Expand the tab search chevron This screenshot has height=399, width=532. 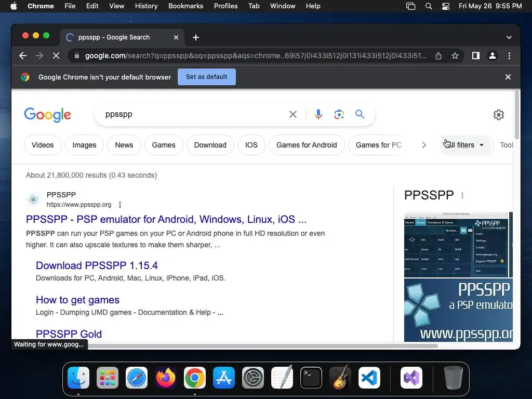pyautogui.click(x=509, y=37)
